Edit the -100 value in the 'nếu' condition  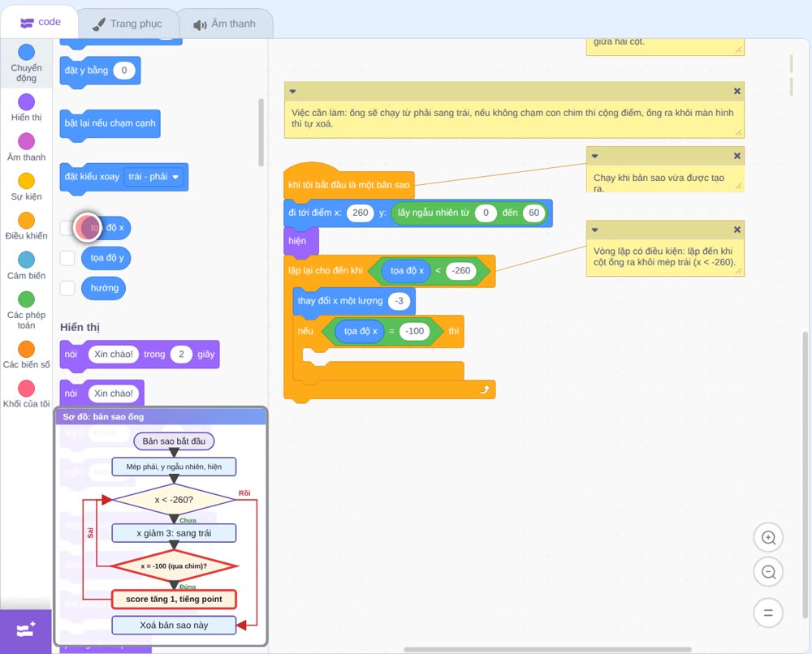tap(415, 331)
